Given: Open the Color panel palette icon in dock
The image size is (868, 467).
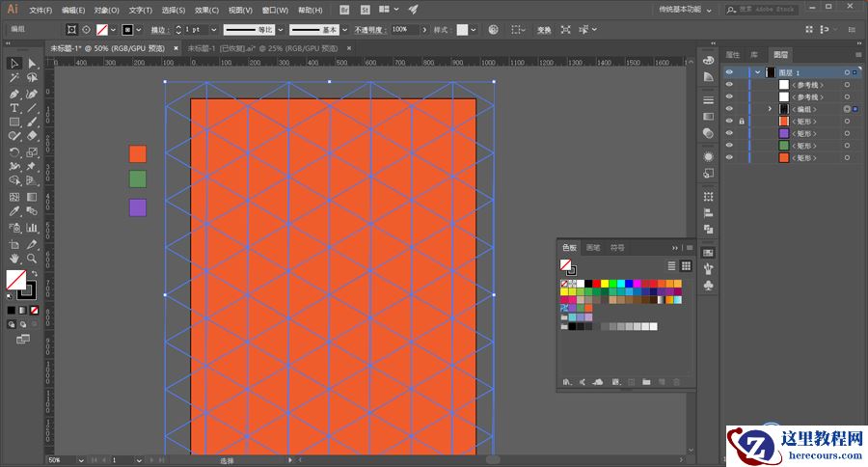Looking at the screenshot, I should click(708, 61).
